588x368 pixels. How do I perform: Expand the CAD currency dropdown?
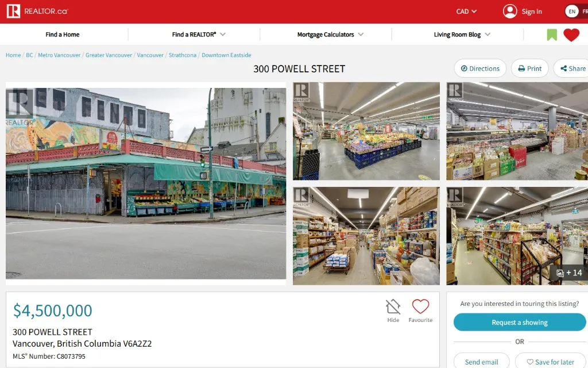coord(466,11)
